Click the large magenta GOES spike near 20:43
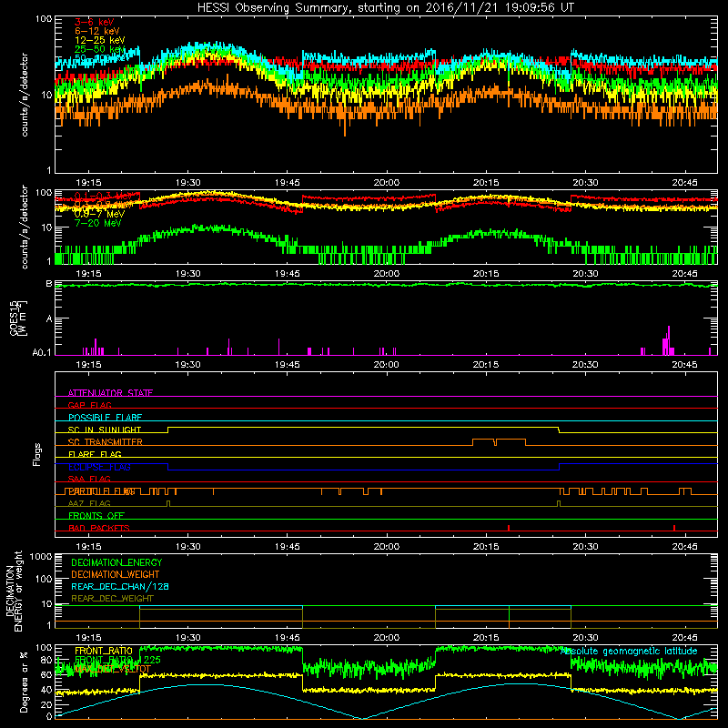 (669, 341)
